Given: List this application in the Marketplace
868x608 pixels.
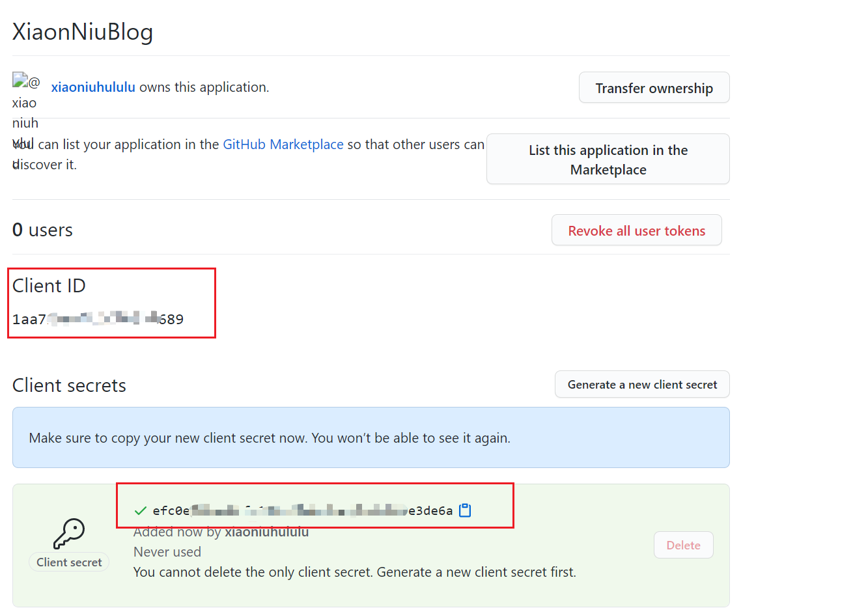Looking at the screenshot, I should point(608,159).
